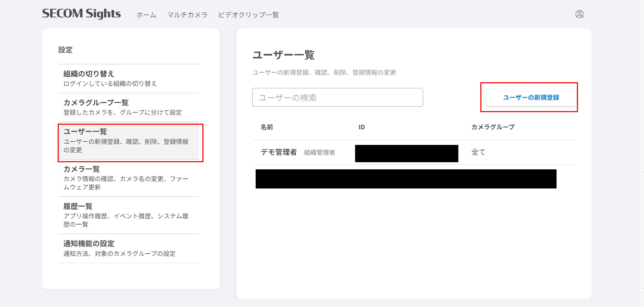Click the カメラグループ column header
The width and height of the screenshot is (644, 307).
(493, 127)
